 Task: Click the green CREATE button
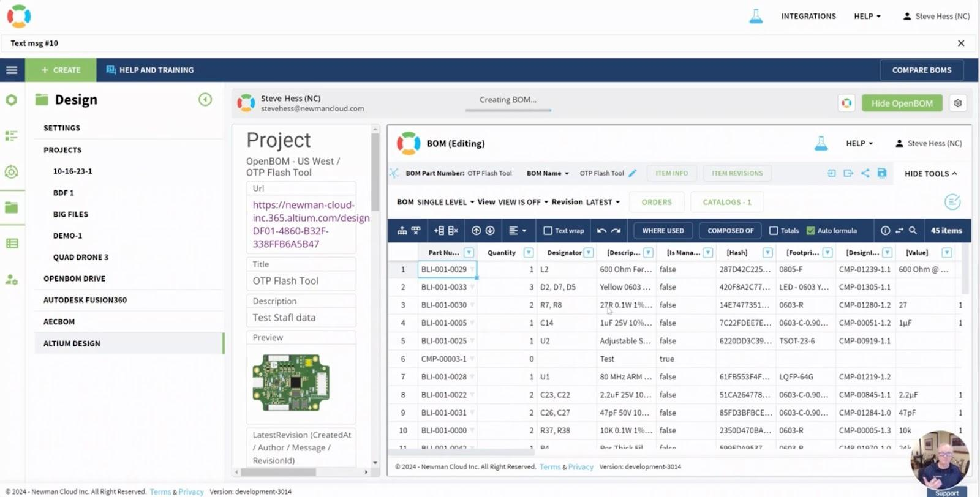[61, 70]
